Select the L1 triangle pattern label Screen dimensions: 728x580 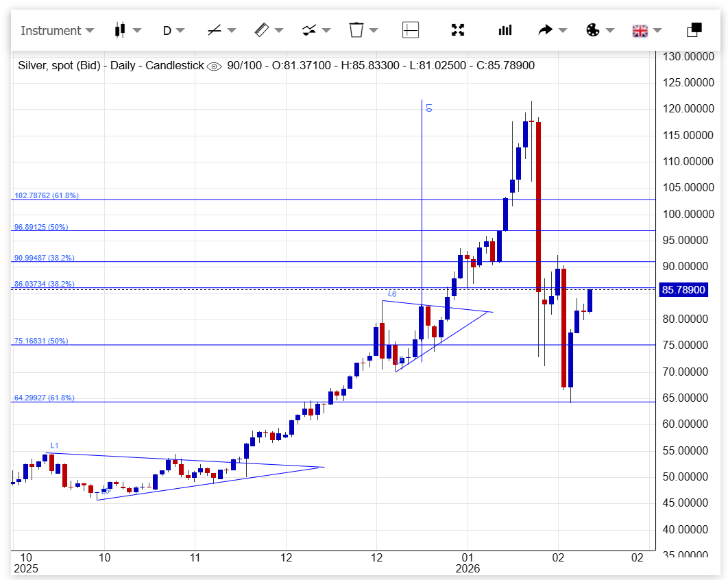(x=54, y=446)
